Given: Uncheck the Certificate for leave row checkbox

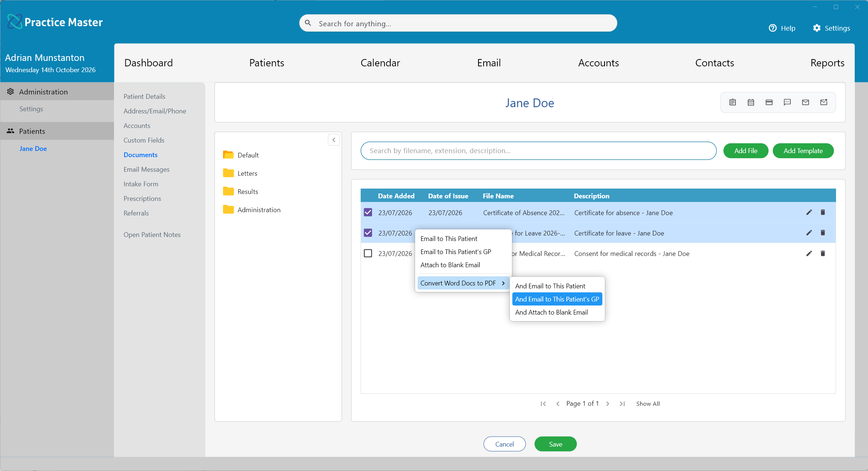Looking at the screenshot, I should [x=368, y=233].
